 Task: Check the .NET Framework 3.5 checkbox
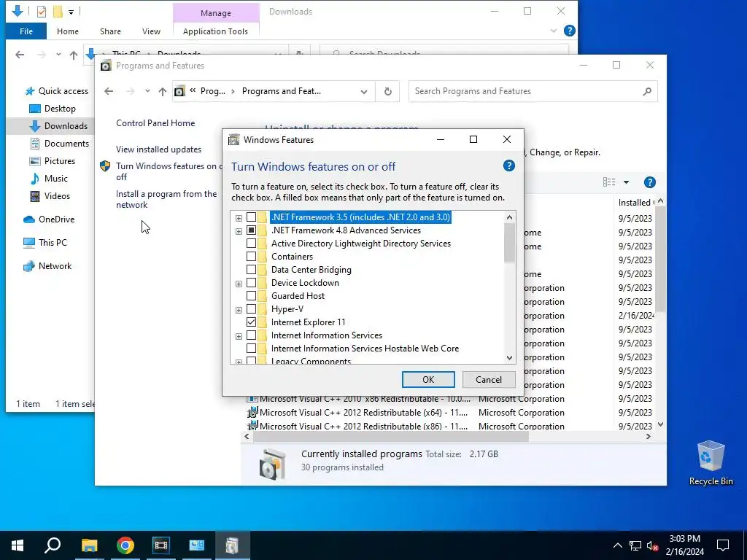(x=251, y=217)
